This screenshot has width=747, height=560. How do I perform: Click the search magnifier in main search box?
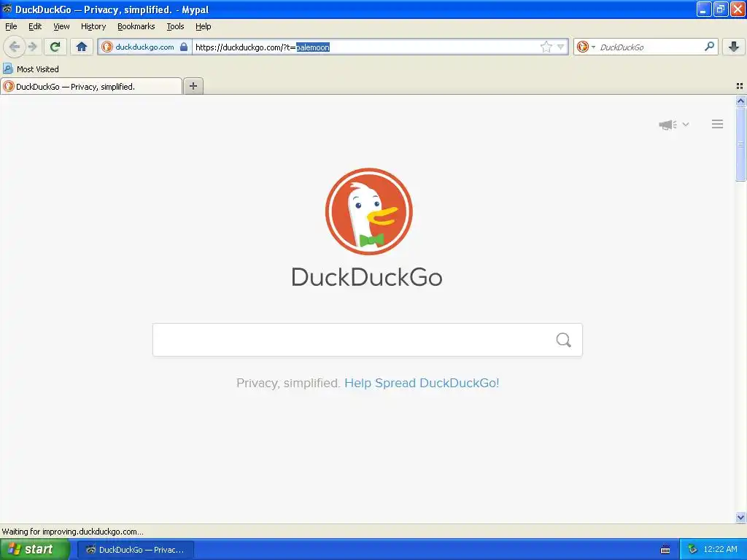(x=564, y=340)
